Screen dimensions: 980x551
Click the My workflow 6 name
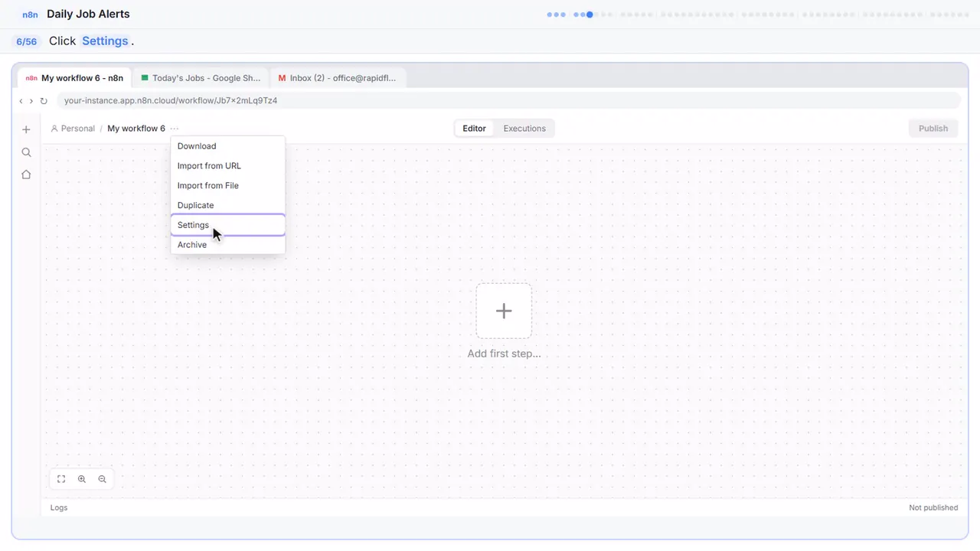coord(136,129)
